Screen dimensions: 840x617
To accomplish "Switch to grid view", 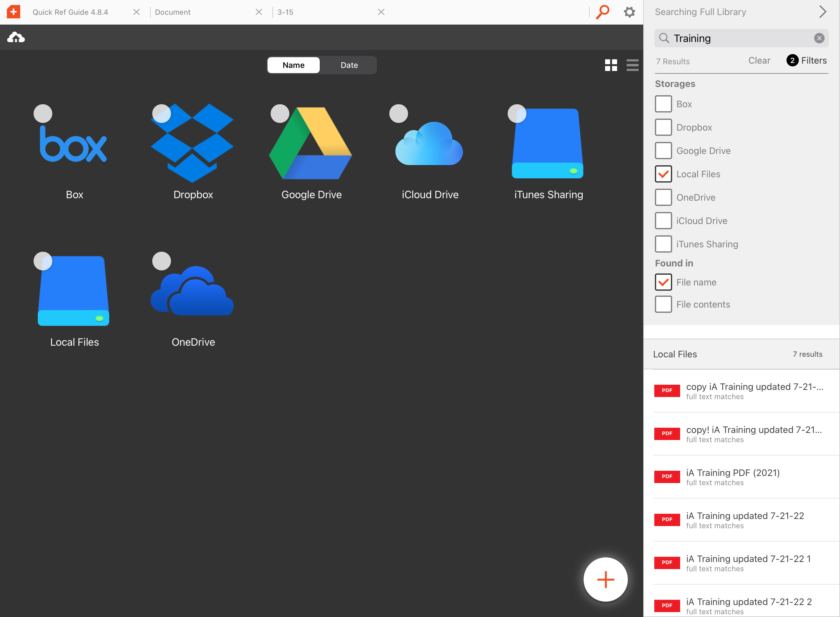I will click(x=611, y=65).
